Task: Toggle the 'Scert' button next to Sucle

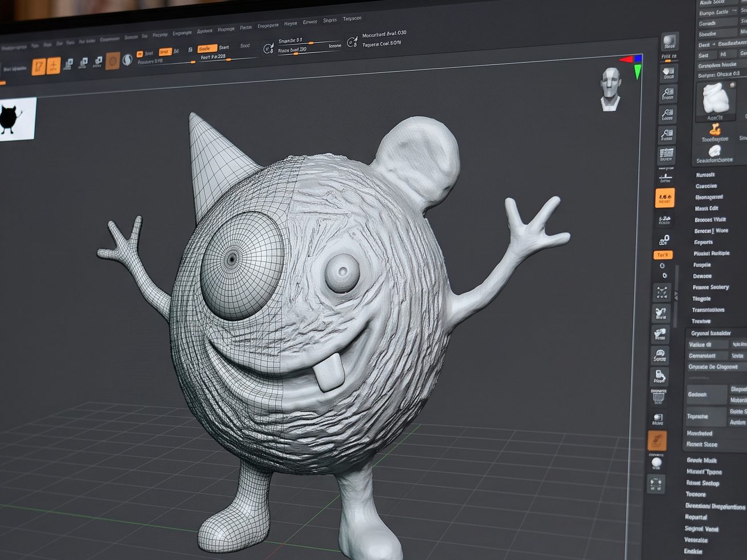Action: 224,48
